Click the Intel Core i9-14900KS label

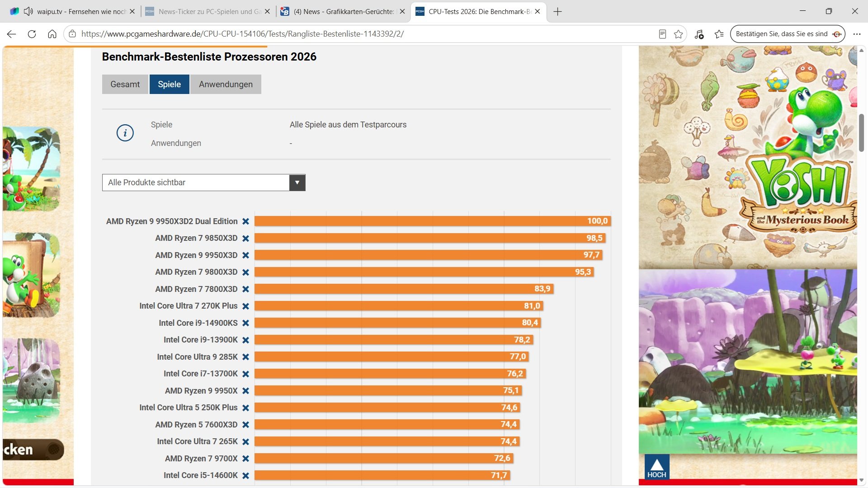point(198,323)
